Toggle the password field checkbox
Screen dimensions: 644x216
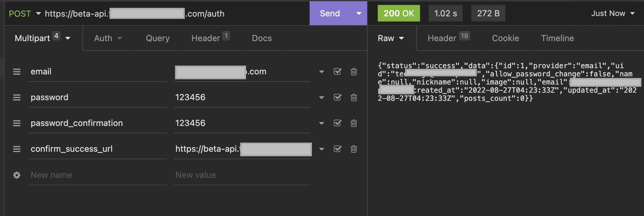point(338,97)
